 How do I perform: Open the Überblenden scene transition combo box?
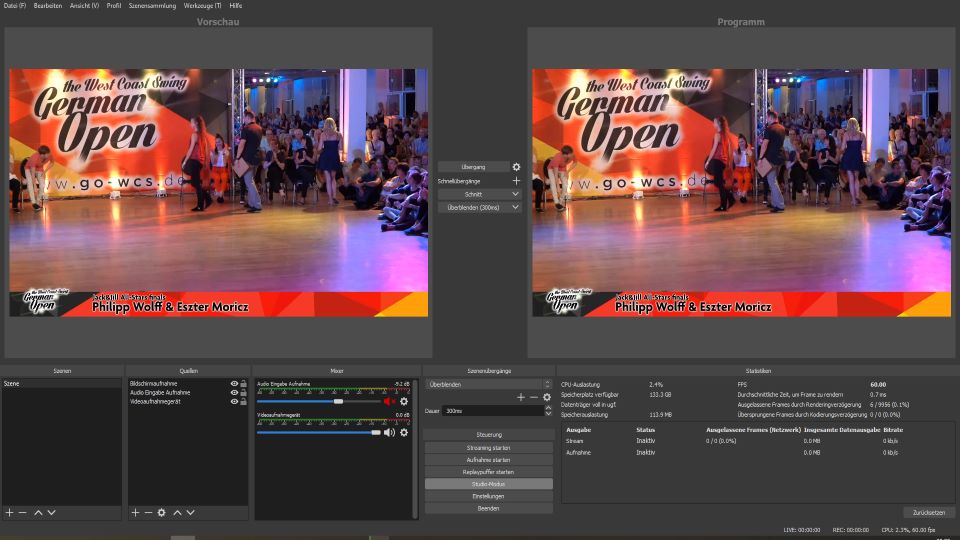(487, 384)
